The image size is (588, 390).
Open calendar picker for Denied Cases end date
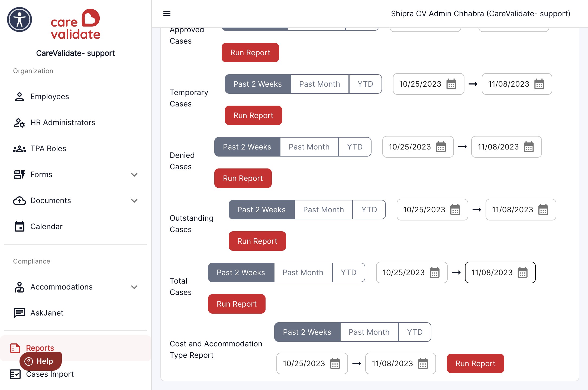click(529, 147)
